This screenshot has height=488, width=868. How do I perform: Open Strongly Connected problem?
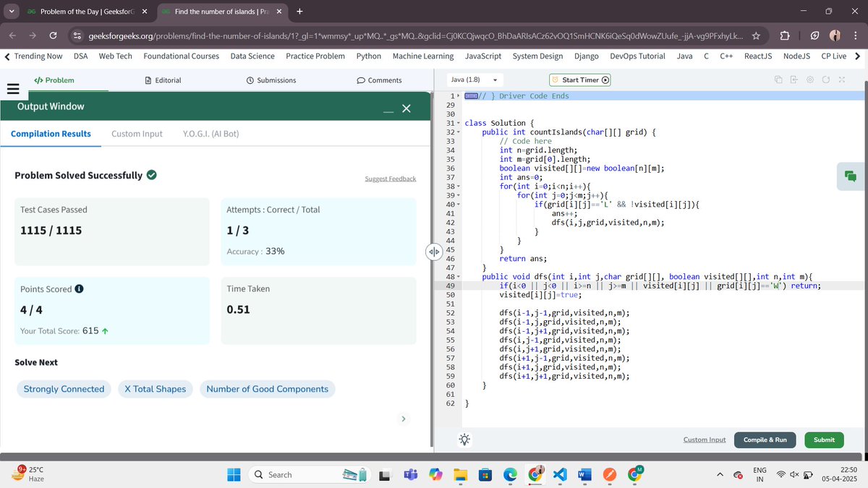coord(64,389)
